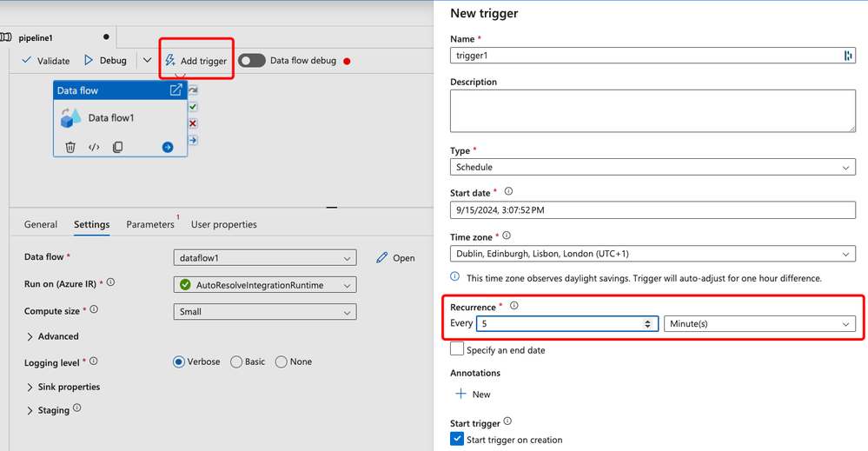Click the red failure X connector

(x=193, y=123)
